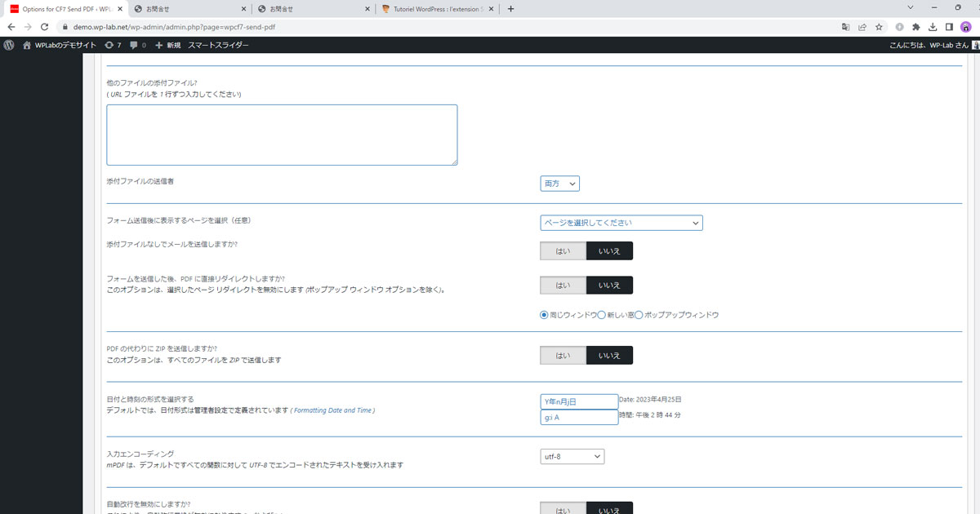Open the 添付ファイルの送信者 dropdown showing 両方
The height and width of the screenshot is (514, 980).
[x=559, y=184]
